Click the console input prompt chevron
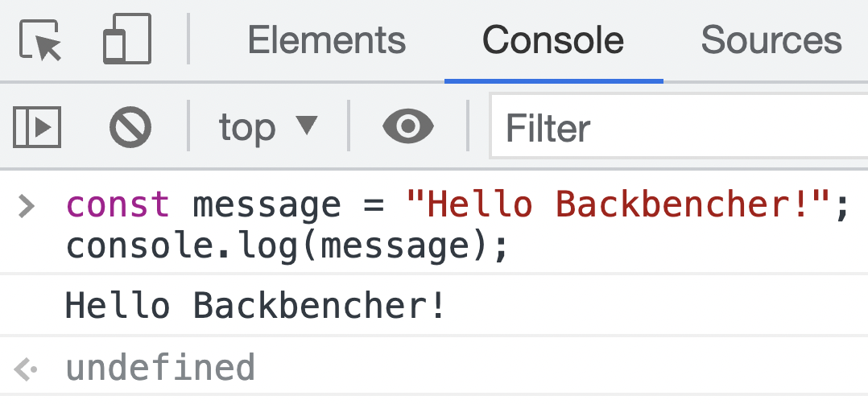This screenshot has width=868, height=404. [27, 206]
